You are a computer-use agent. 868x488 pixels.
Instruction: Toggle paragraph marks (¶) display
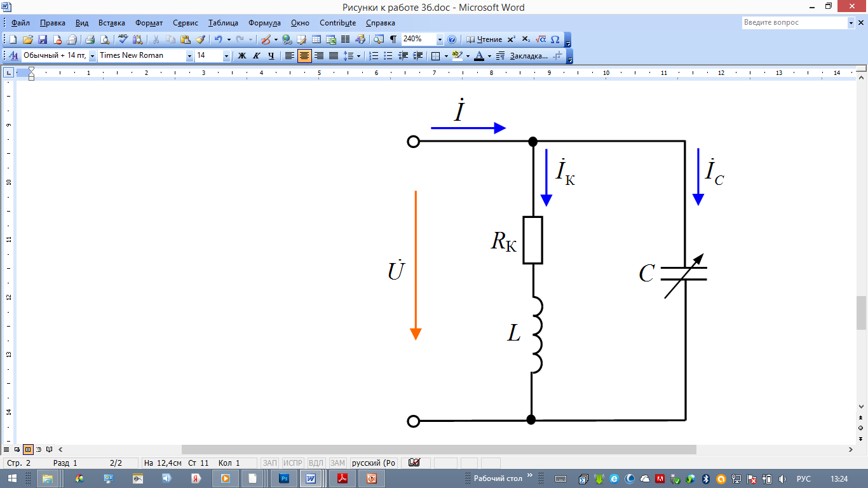(393, 39)
